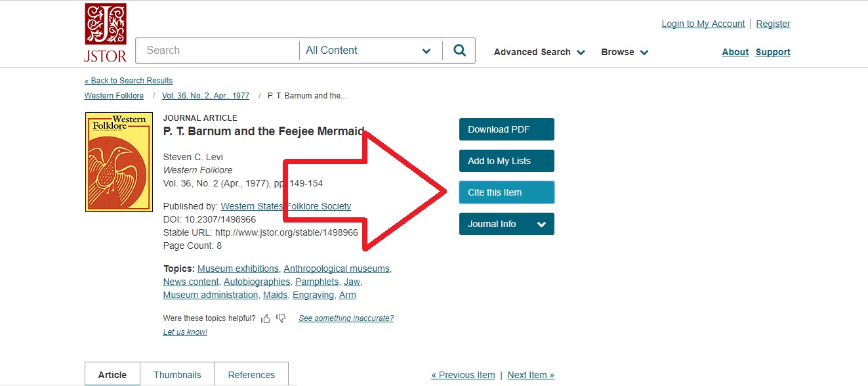Expand the Browse menu
The width and height of the screenshot is (868, 386).
coord(625,53)
